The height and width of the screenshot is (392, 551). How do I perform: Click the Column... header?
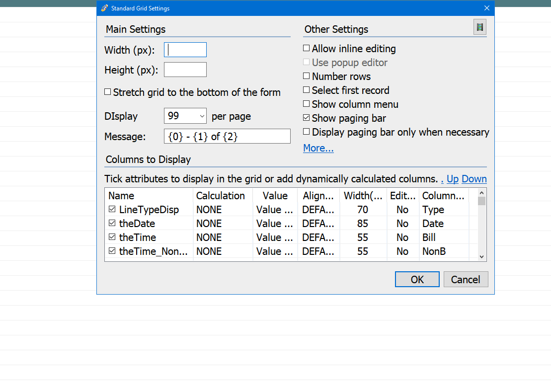[x=443, y=196]
